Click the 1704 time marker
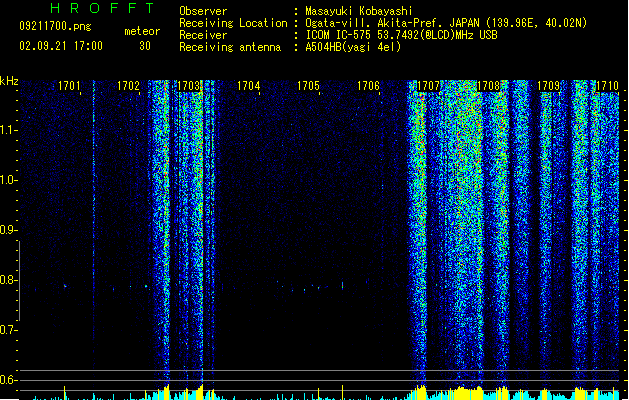Viewport: 629px width, 400px height. 249,86
